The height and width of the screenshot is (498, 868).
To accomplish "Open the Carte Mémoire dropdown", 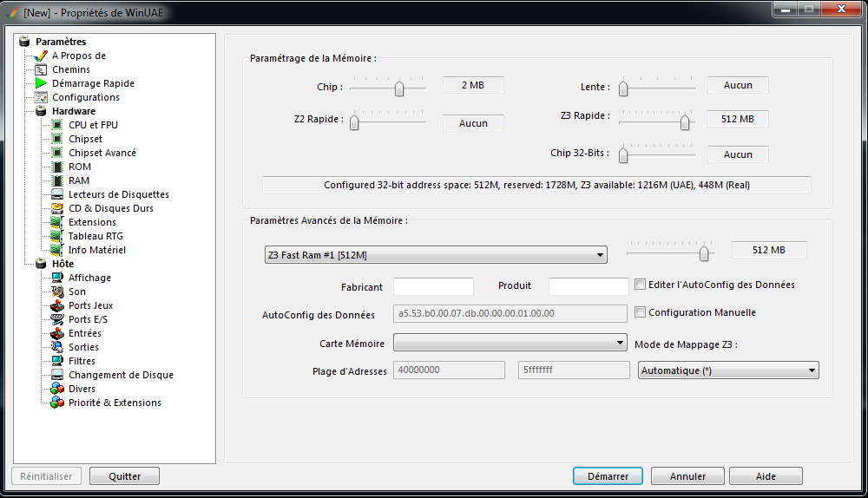I will coord(510,343).
